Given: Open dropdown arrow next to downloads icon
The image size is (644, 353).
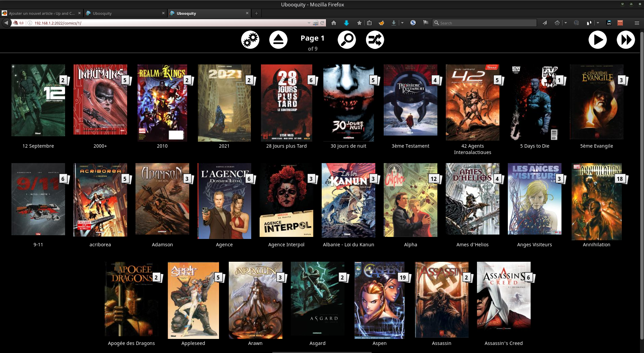Looking at the screenshot, I should [x=402, y=23].
